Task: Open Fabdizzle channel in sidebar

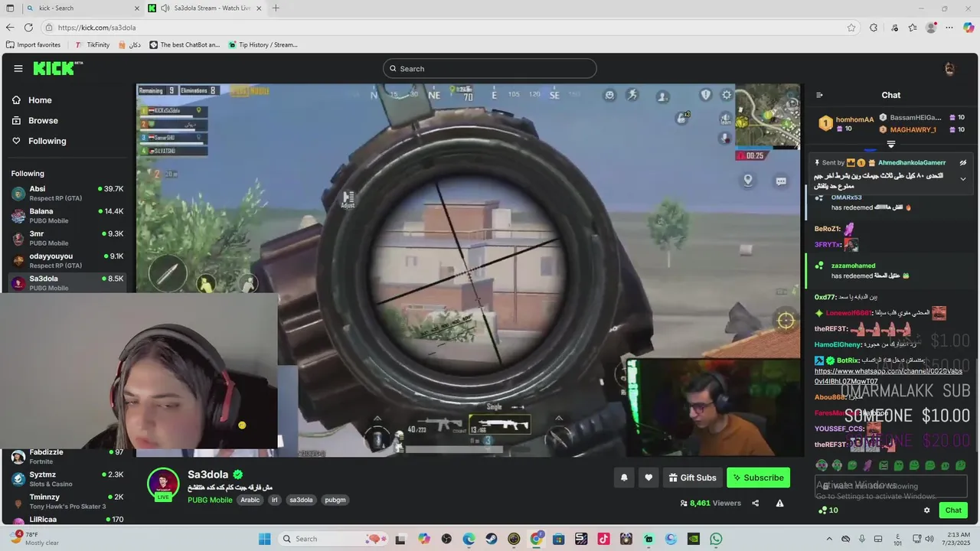Action: click(67, 456)
